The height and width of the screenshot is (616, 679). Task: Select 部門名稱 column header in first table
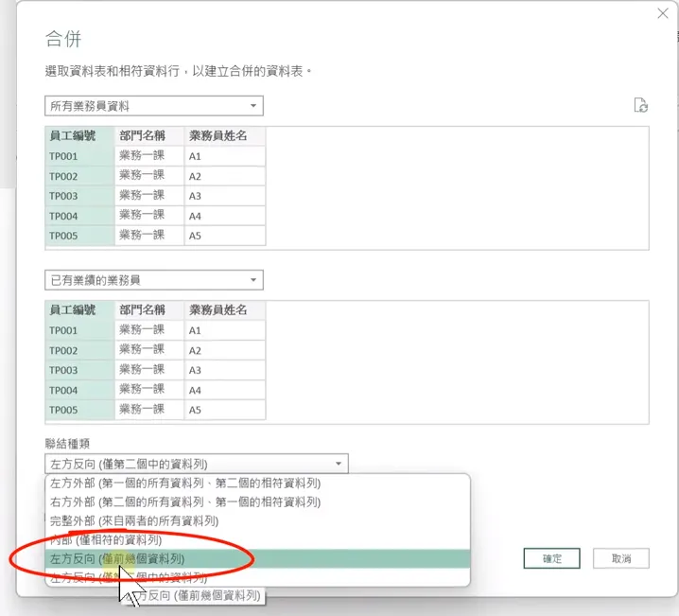149,136
